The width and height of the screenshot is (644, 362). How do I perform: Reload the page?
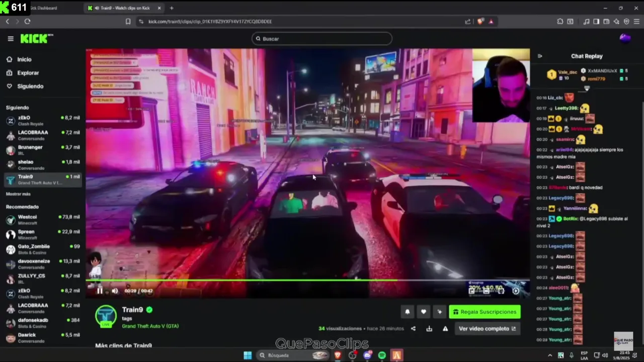(x=27, y=22)
